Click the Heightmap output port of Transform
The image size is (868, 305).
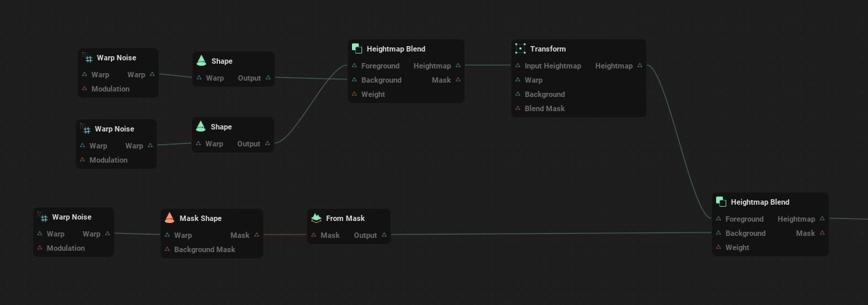pos(639,66)
